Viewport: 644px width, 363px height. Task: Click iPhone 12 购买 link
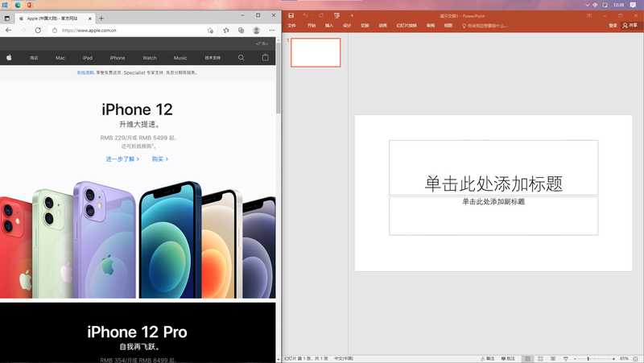coord(160,159)
